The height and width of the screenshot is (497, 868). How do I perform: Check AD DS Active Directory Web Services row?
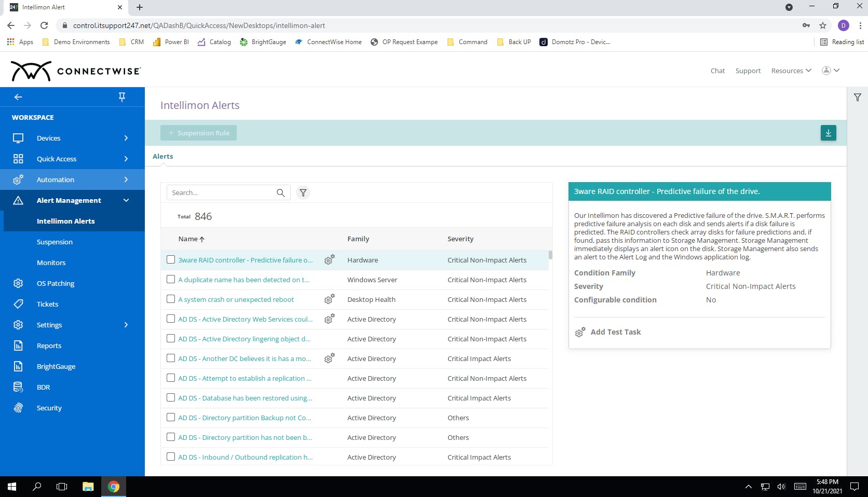click(171, 319)
